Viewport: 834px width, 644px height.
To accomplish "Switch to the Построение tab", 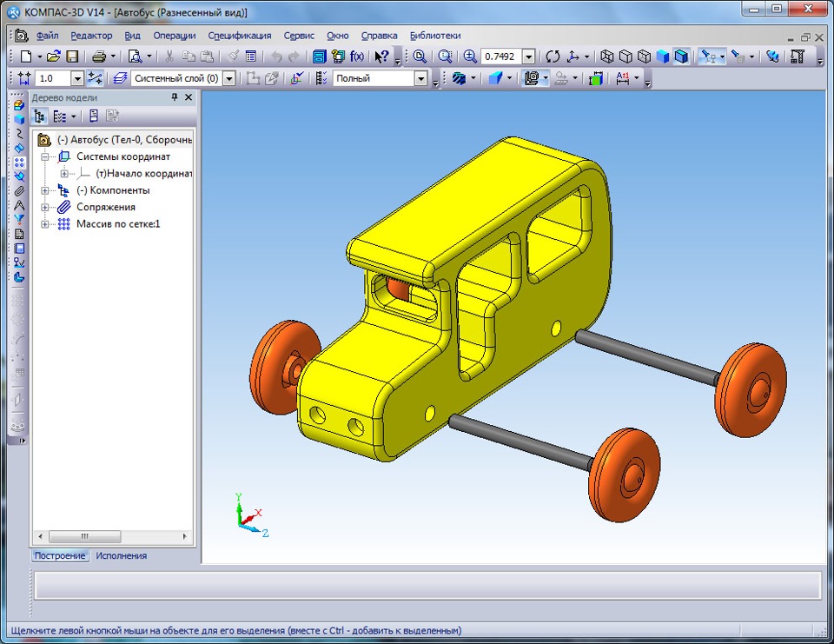I will pyautogui.click(x=60, y=555).
